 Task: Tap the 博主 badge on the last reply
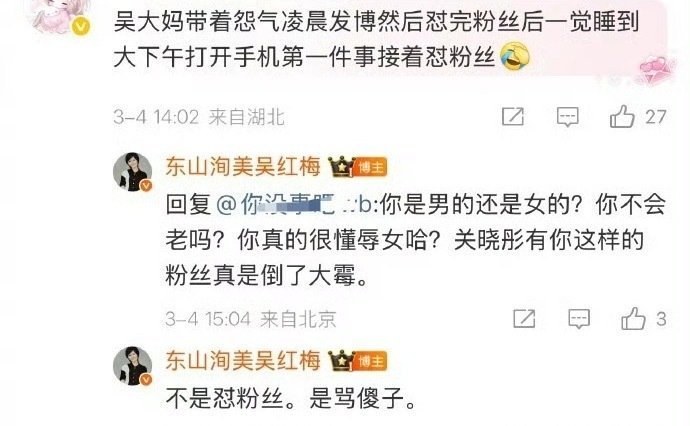click(x=370, y=361)
